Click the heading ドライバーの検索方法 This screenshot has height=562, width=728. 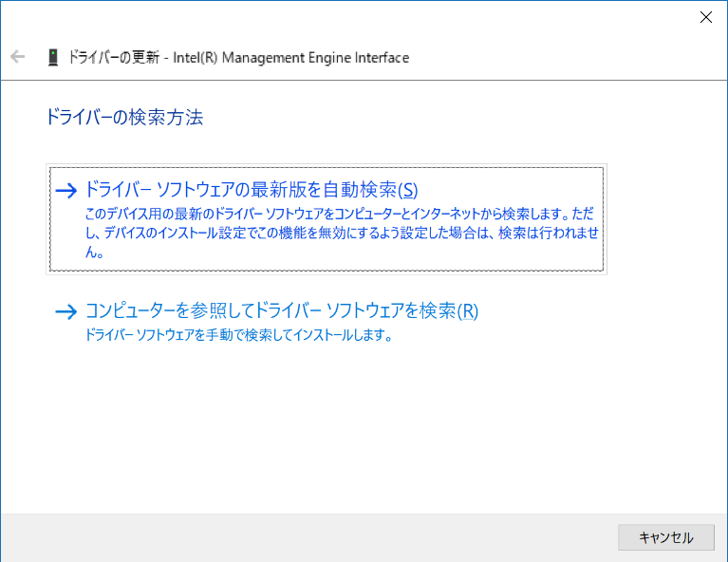tap(124, 117)
